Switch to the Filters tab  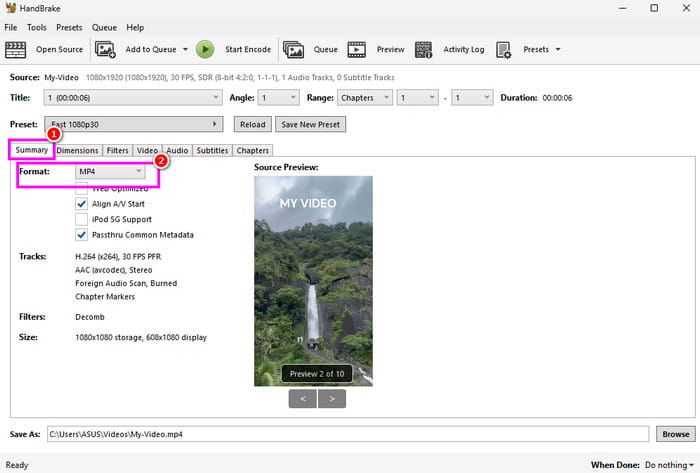pos(117,150)
